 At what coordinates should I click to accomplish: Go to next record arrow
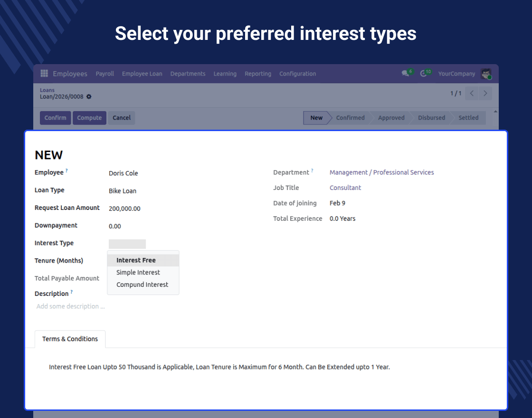coord(485,93)
